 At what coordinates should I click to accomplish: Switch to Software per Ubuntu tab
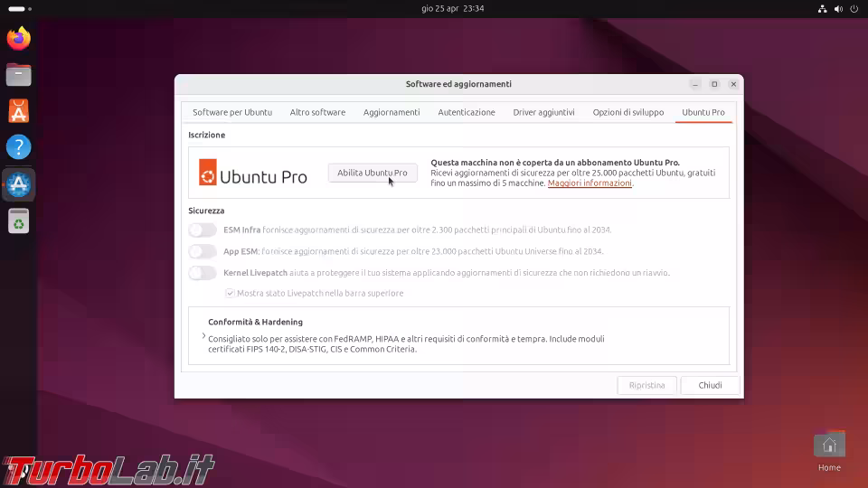pyautogui.click(x=232, y=112)
